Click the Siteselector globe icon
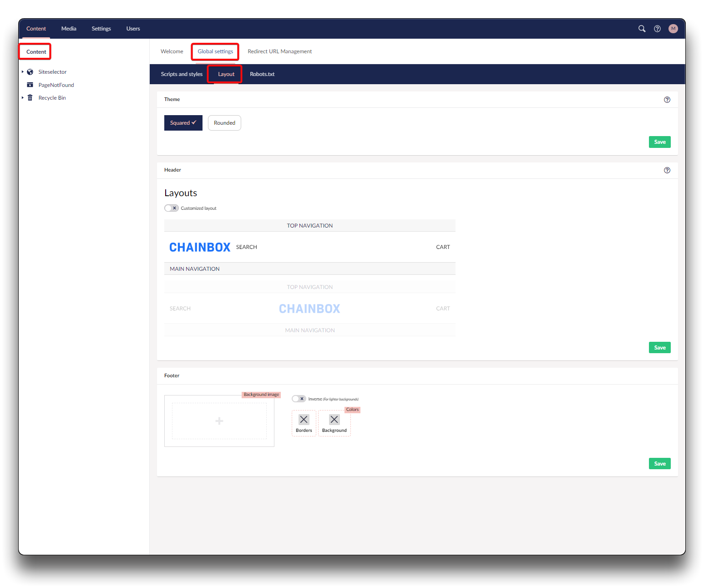The image size is (704, 588). [x=30, y=72]
